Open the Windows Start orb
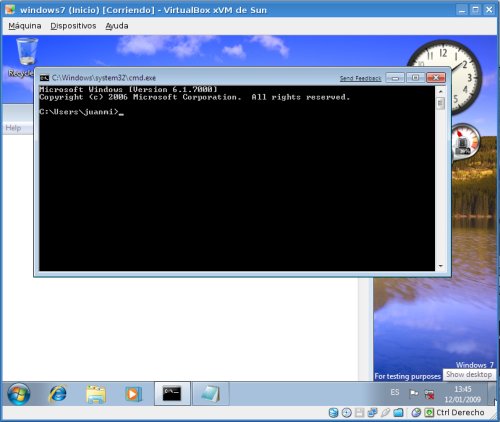500x422 pixels. coord(19,394)
